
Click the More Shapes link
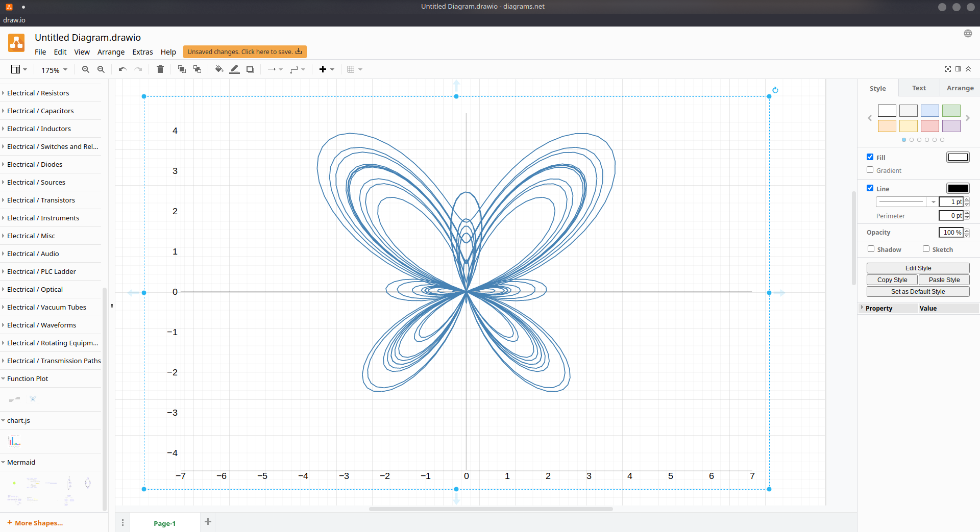[35, 523]
